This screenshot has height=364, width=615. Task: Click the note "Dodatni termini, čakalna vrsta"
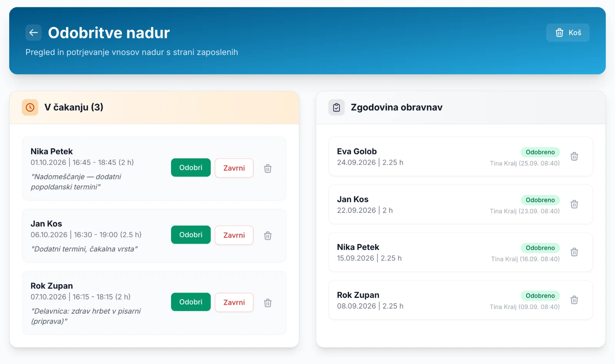point(84,249)
